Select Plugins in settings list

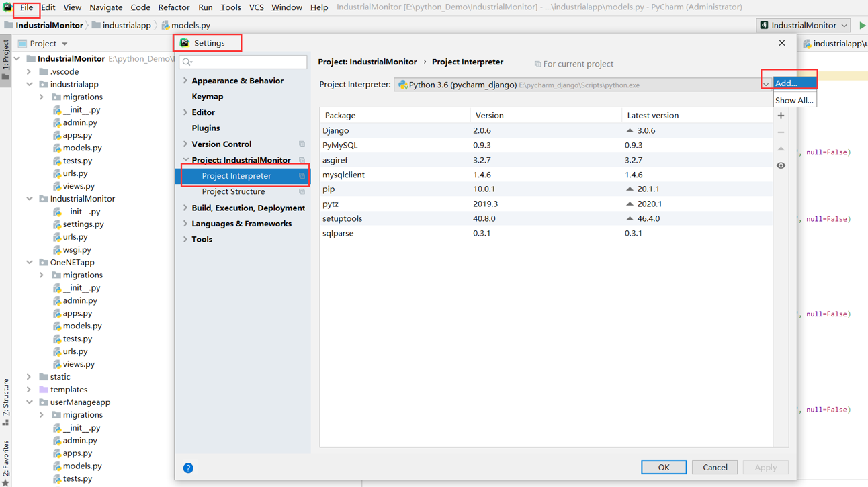(206, 128)
